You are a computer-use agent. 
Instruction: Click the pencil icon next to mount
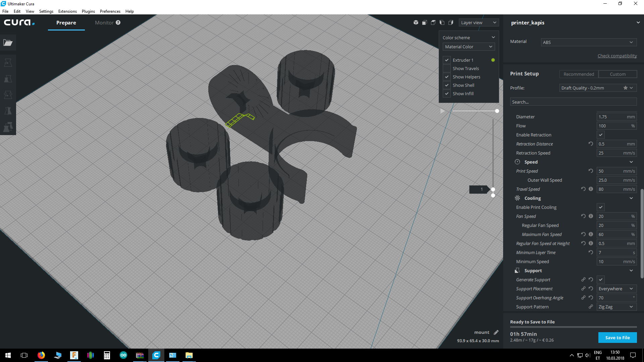[496, 333]
